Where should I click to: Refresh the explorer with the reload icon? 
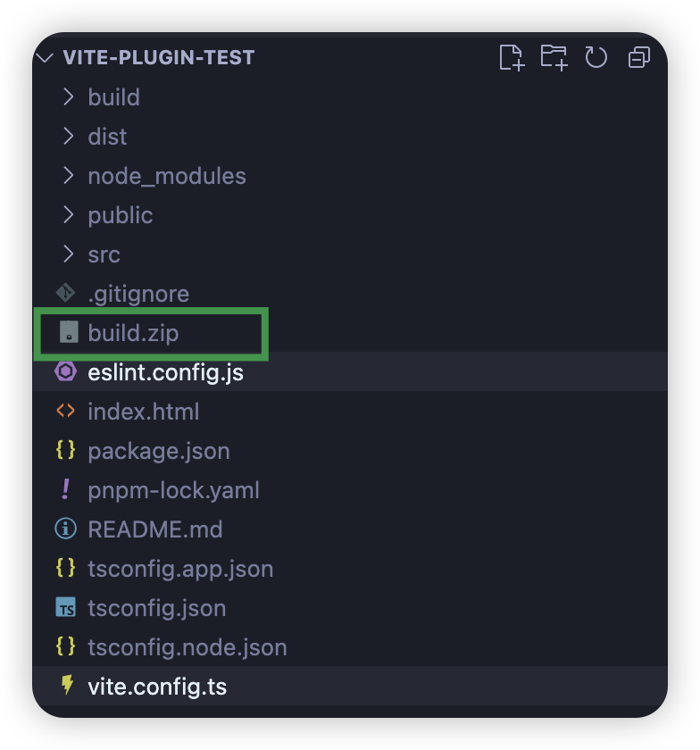click(x=596, y=57)
